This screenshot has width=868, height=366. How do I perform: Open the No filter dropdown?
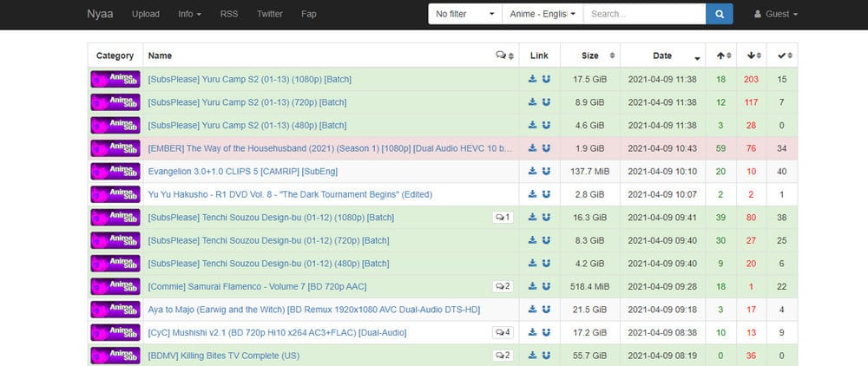coord(466,14)
